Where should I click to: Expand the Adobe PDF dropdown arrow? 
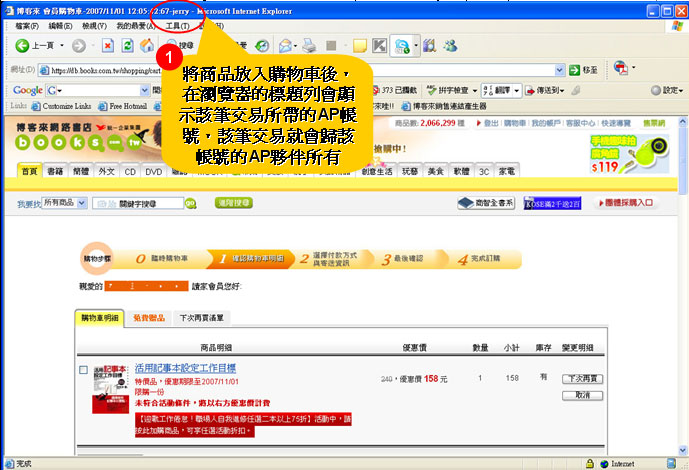click(633, 68)
